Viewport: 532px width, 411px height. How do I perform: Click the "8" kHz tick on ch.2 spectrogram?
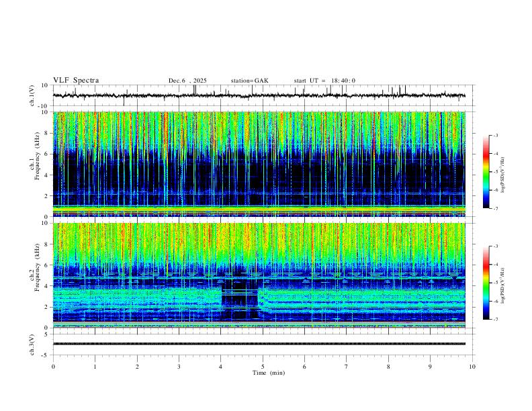pyautogui.click(x=46, y=244)
